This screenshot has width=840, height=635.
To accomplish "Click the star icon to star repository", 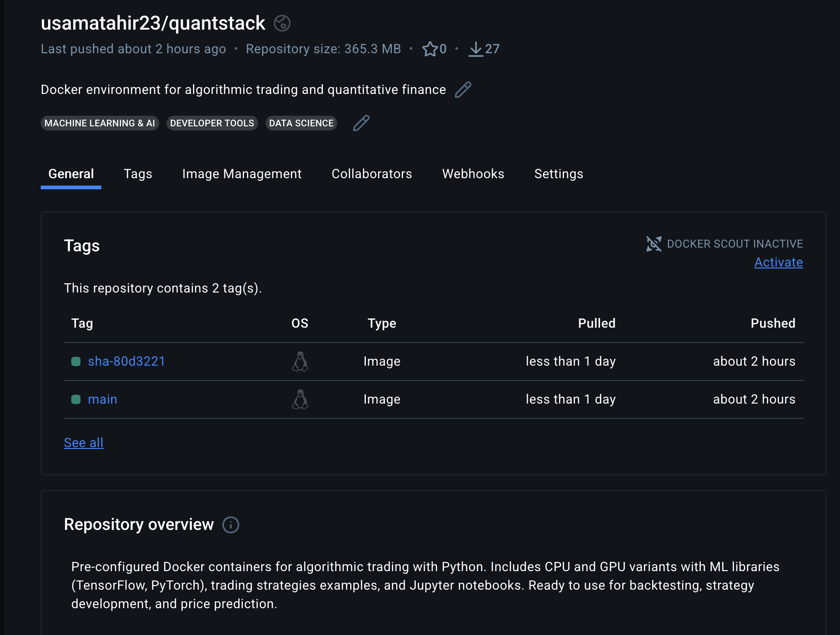I will coord(430,49).
